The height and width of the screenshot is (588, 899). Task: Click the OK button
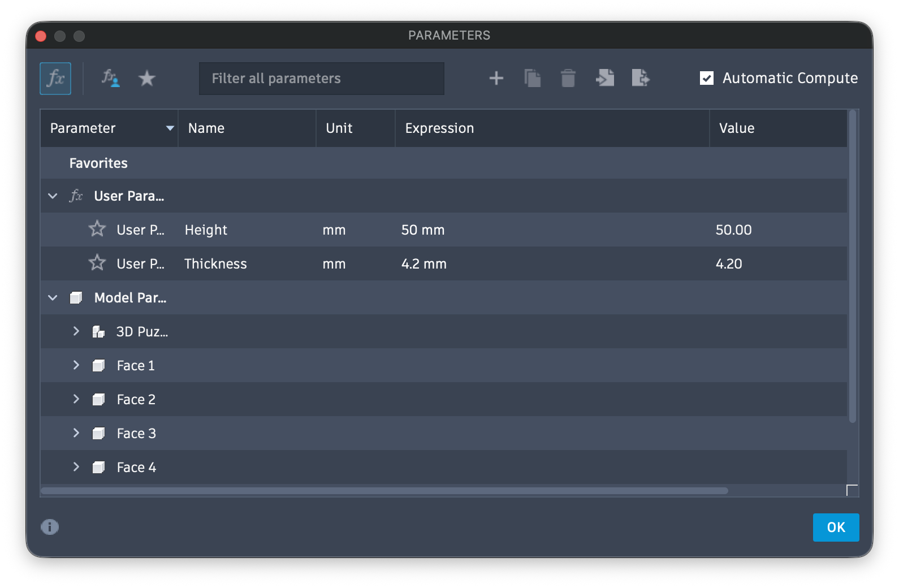point(836,528)
